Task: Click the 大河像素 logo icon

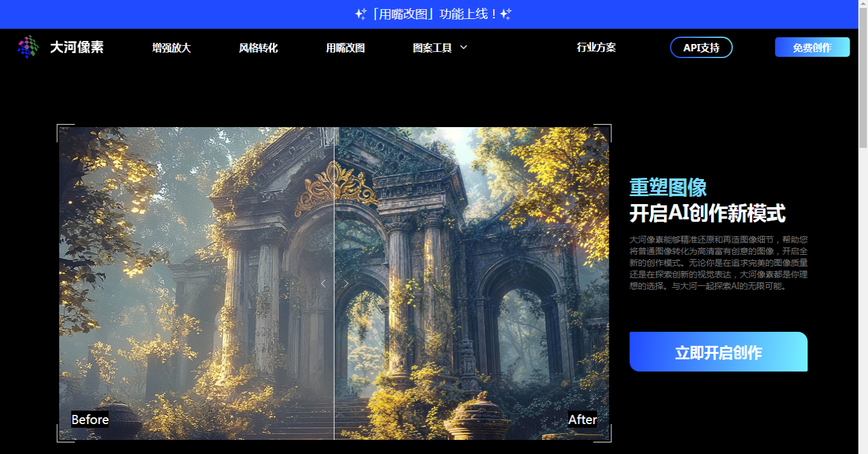Action: (x=27, y=47)
